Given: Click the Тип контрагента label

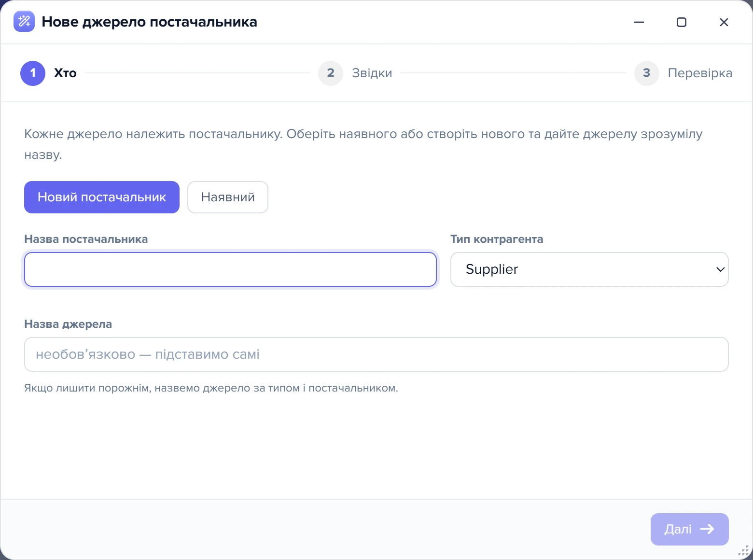Looking at the screenshot, I should click(x=497, y=239).
